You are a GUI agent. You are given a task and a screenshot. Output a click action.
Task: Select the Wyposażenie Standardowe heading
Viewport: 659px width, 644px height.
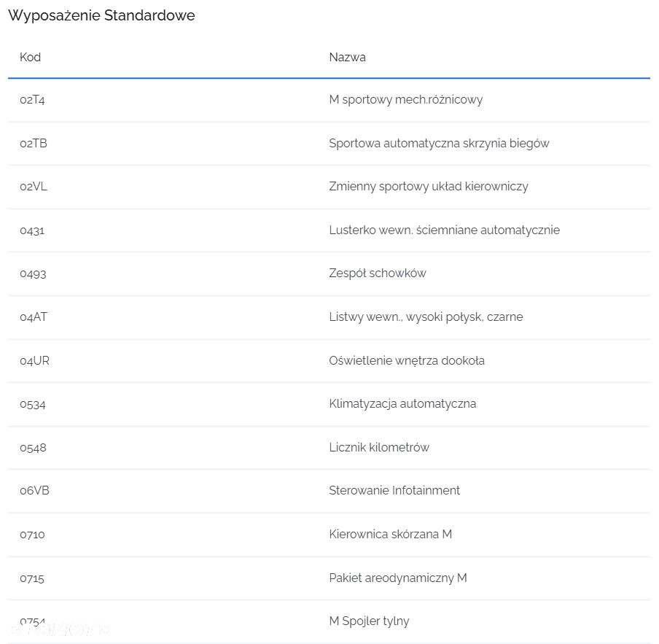101,15
